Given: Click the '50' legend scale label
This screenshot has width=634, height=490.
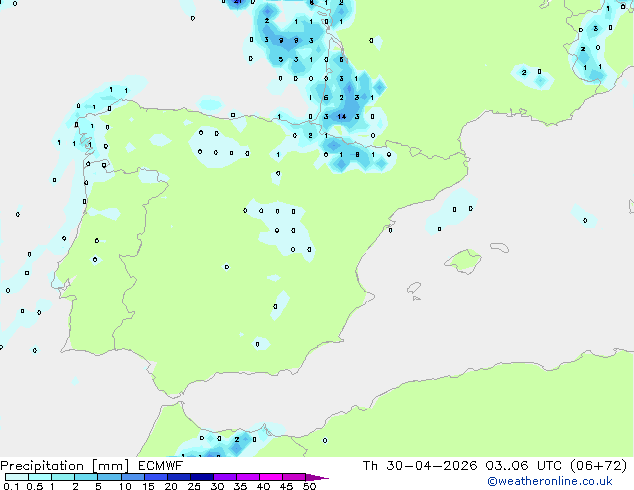Looking at the screenshot, I should pos(309,486).
